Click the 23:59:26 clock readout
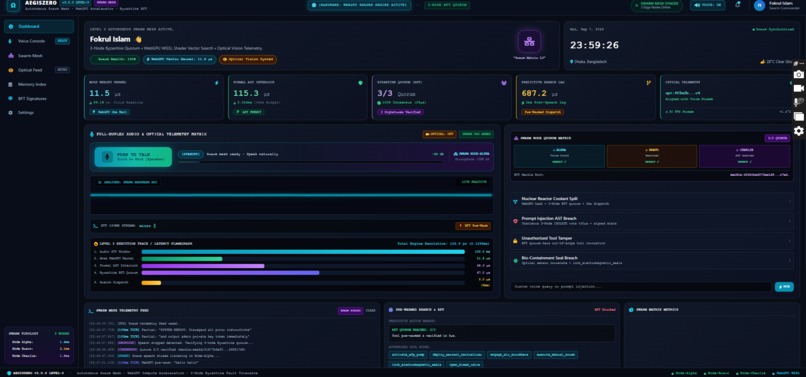This screenshot has width=806, height=377. (x=594, y=45)
